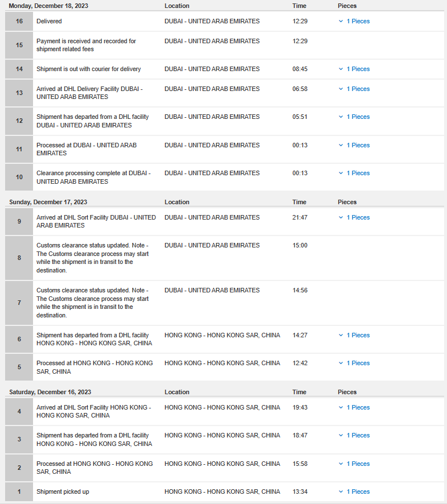Viewport: 447px width, 504px height.
Task: Click chevron icon for 21:47 sort facility arrival
Action: [x=341, y=218]
